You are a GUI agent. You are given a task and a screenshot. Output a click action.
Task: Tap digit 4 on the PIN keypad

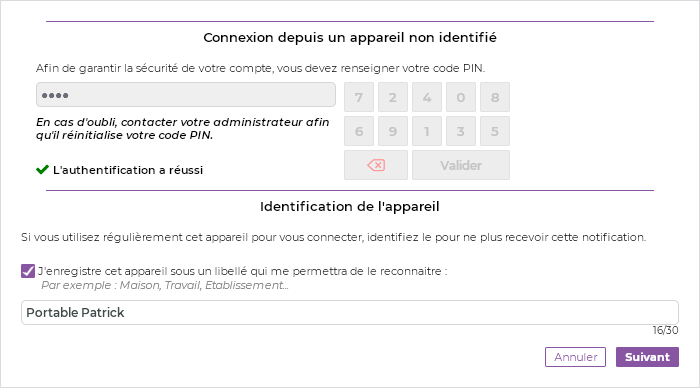[427, 97]
